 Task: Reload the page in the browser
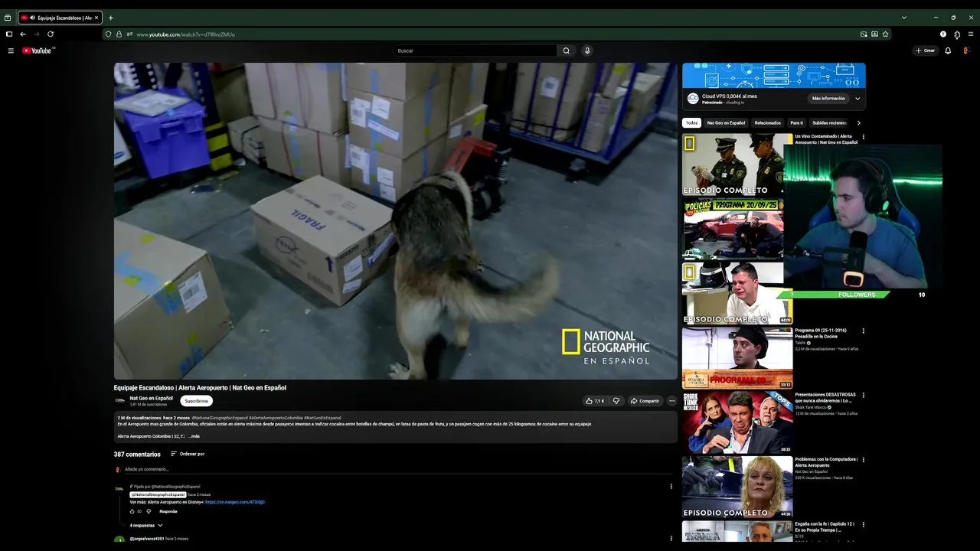pyautogui.click(x=51, y=34)
